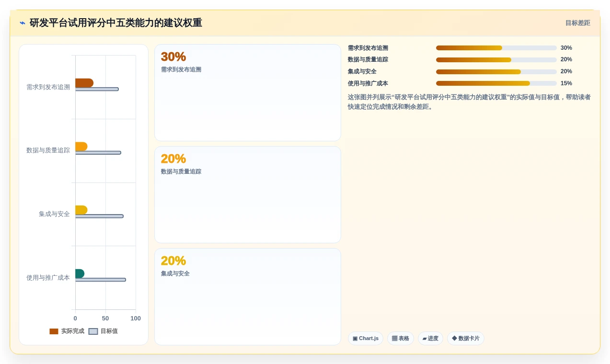Click the 数据与质量追踪 progress bar
The height and width of the screenshot is (364, 610).
click(x=496, y=60)
